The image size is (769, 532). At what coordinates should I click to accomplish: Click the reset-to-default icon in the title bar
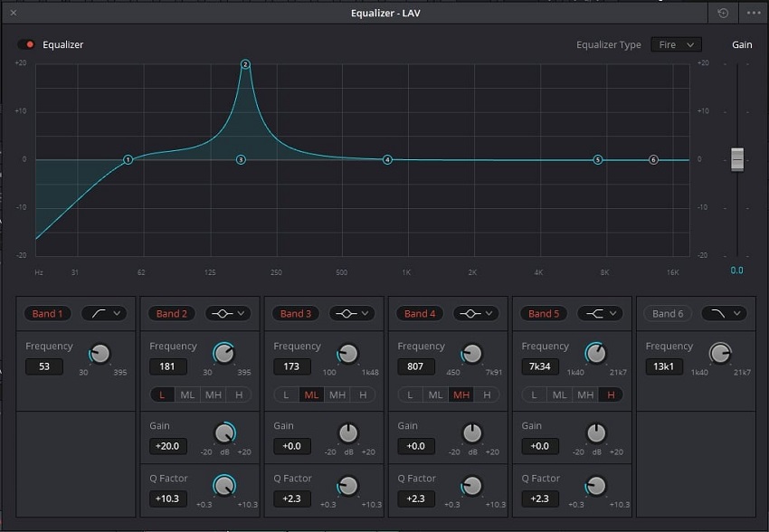[x=721, y=13]
